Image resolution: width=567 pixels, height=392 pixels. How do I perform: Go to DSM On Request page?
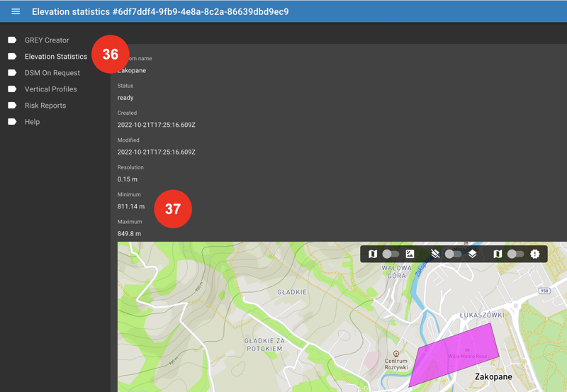[x=52, y=73]
